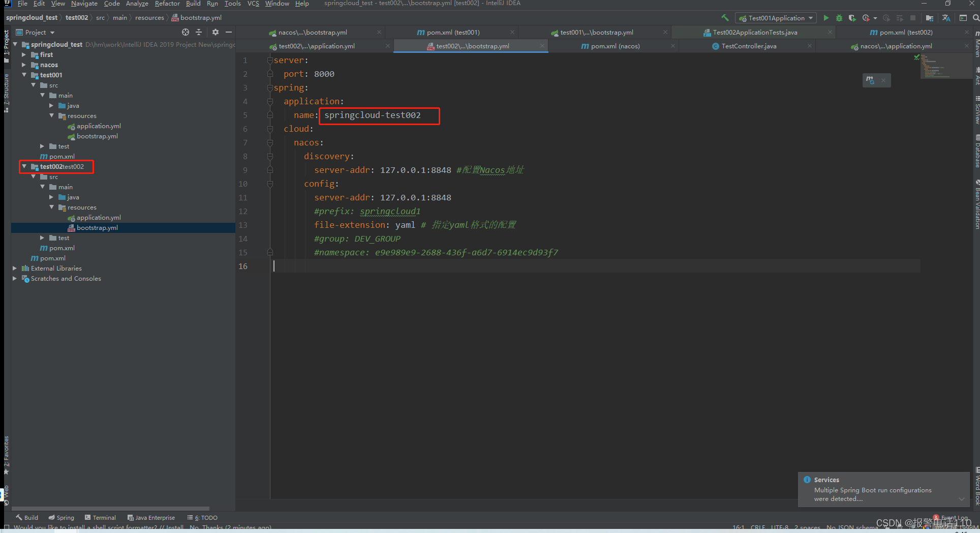Select the bootstrap.yml file under test002 resources

tap(97, 227)
